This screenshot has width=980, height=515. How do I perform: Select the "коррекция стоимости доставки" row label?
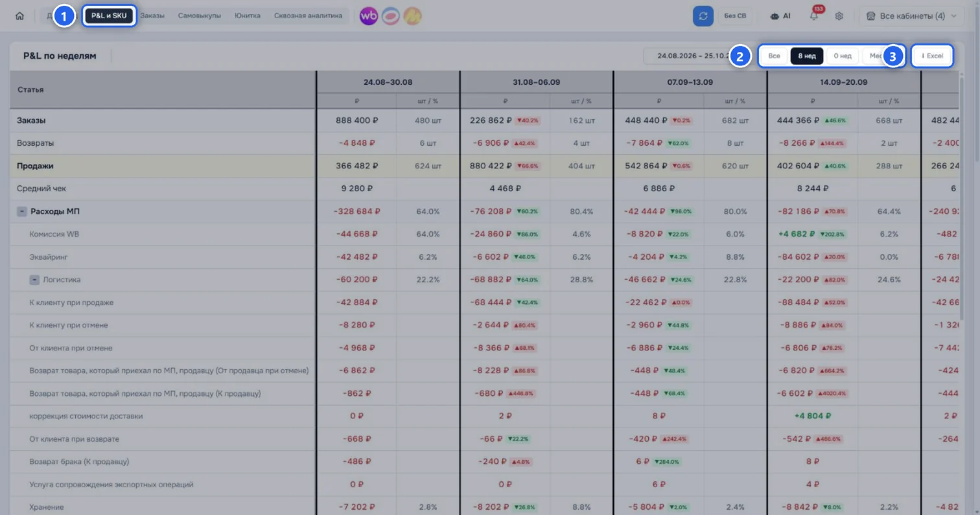click(x=86, y=416)
